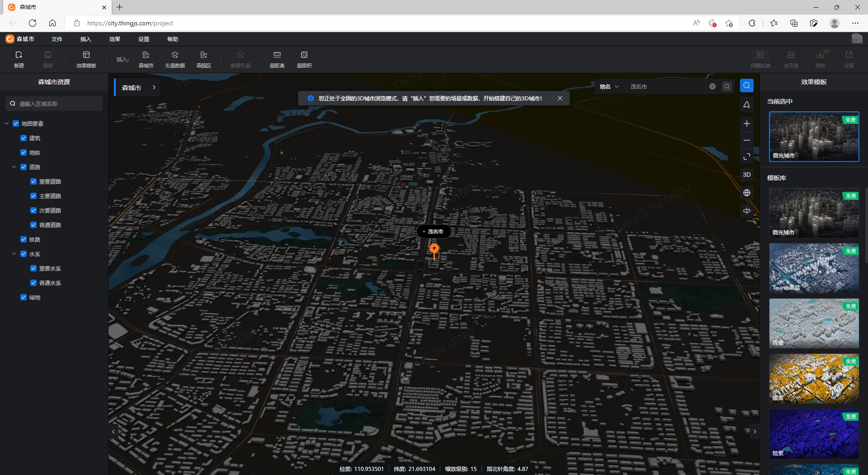This screenshot has height=475, width=868.
Task: Click the 新建 (new project) toolbar icon
Action: tap(19, 59)
